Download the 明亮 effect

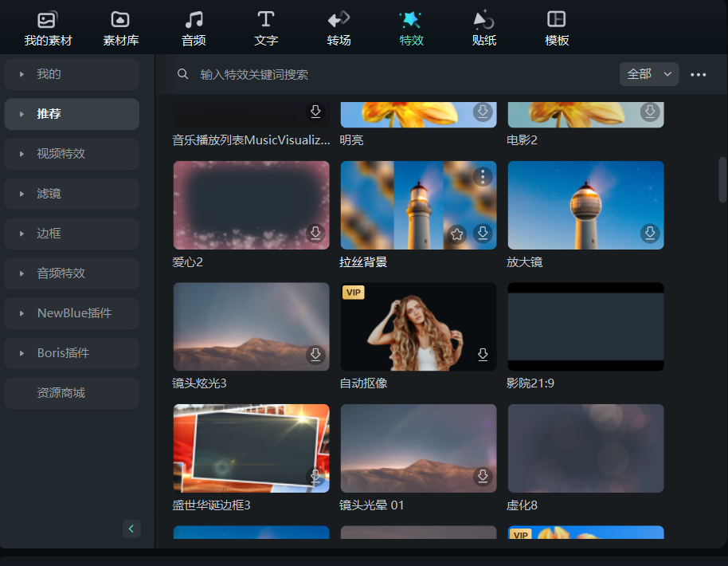[x=483, y=112]
